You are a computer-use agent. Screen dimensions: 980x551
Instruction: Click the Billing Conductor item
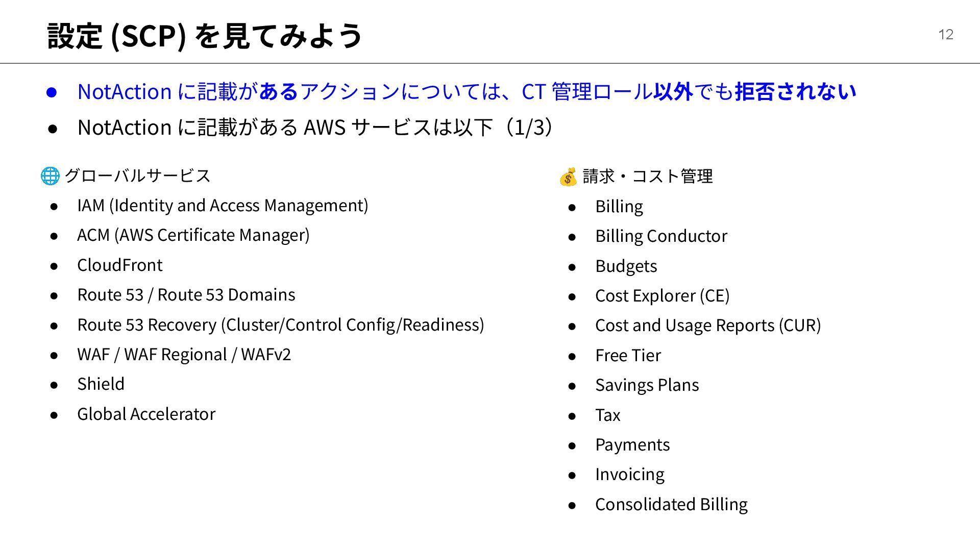pos(661,236)
